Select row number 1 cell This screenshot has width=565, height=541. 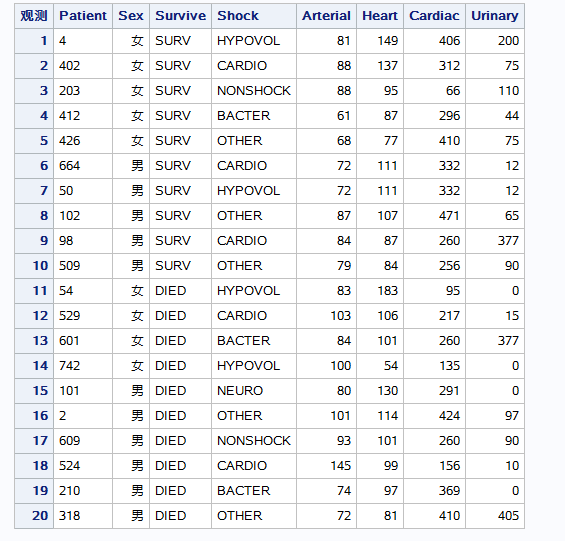point(34,41)
